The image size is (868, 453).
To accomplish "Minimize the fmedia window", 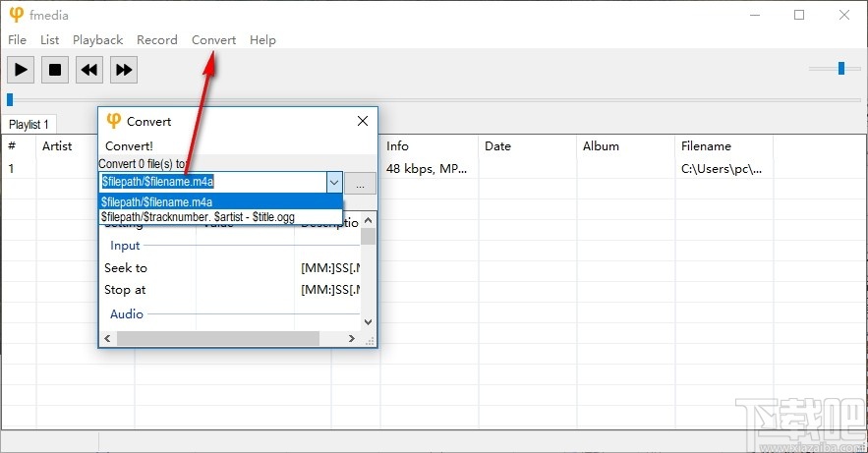I will click(755, 15).
